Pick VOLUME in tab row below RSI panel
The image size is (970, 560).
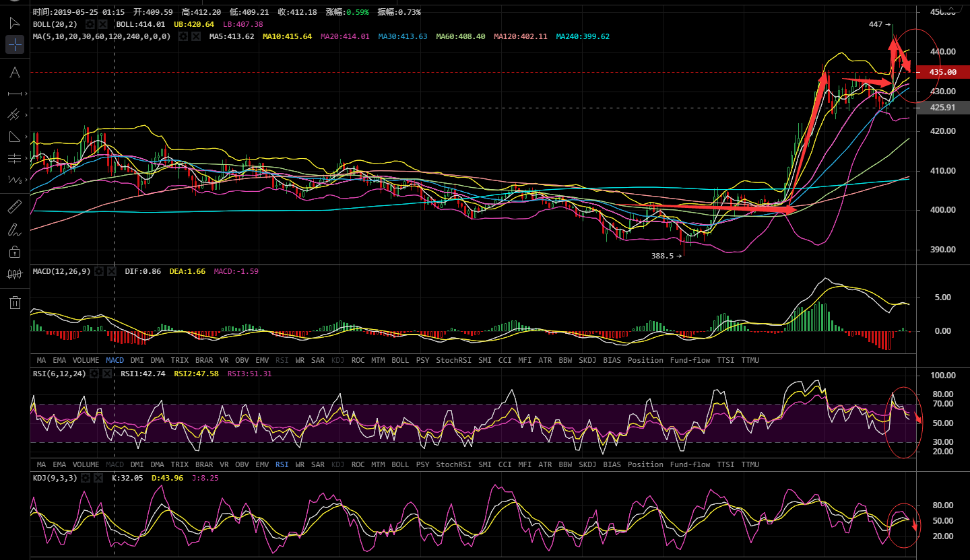(86, 464)
